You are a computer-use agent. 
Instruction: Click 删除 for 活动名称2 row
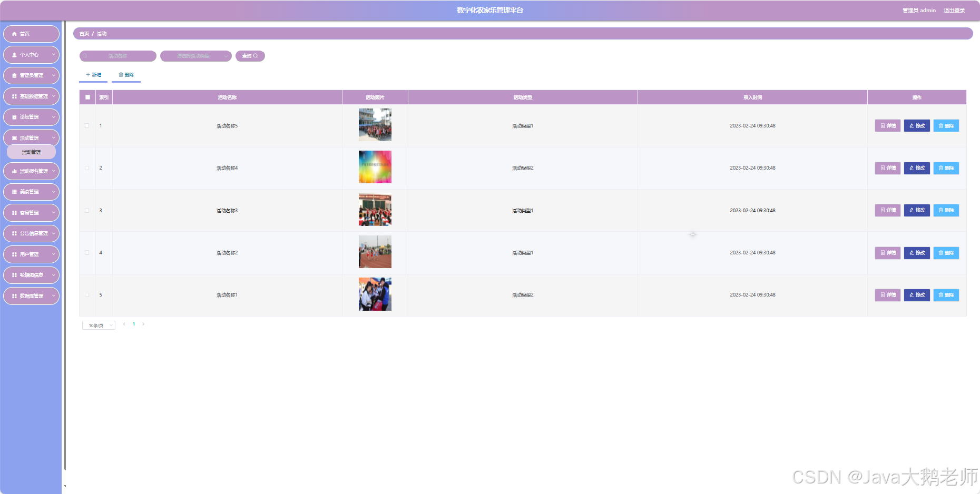[946, 253]
